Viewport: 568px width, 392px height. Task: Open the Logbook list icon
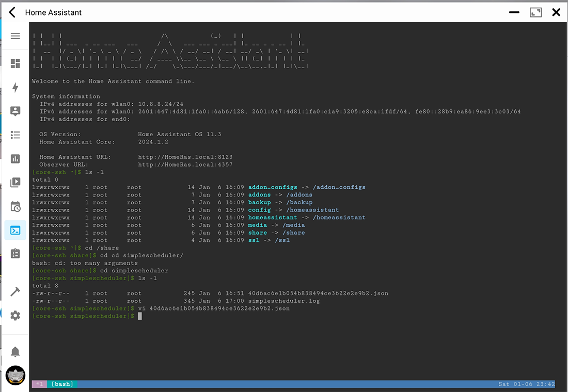(15, 135)
